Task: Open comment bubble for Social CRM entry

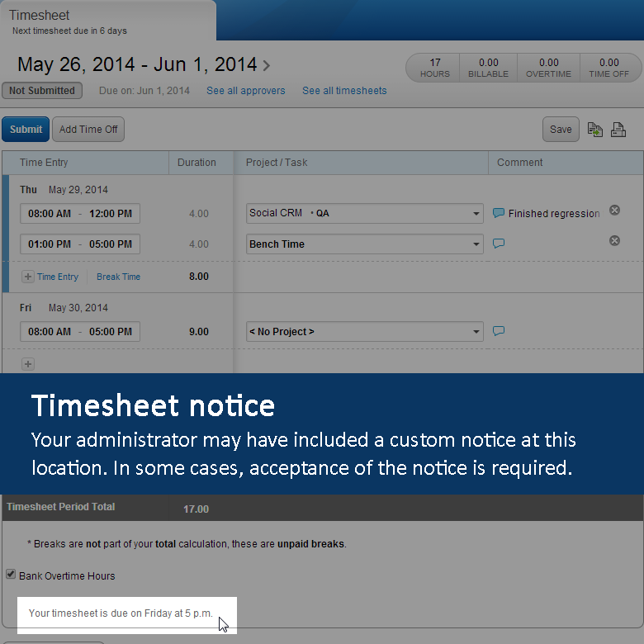Action: point(498,213)
